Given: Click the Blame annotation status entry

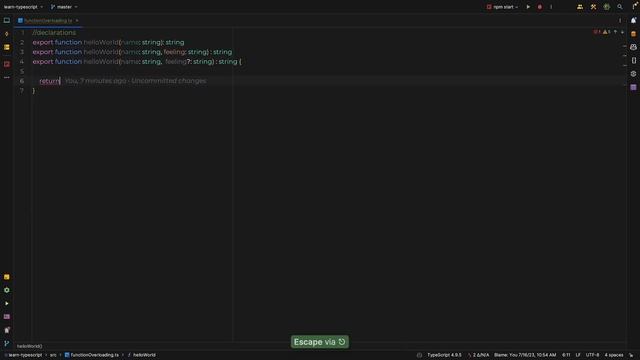Looking at the screenshot, I should click(x=525, y=355).
